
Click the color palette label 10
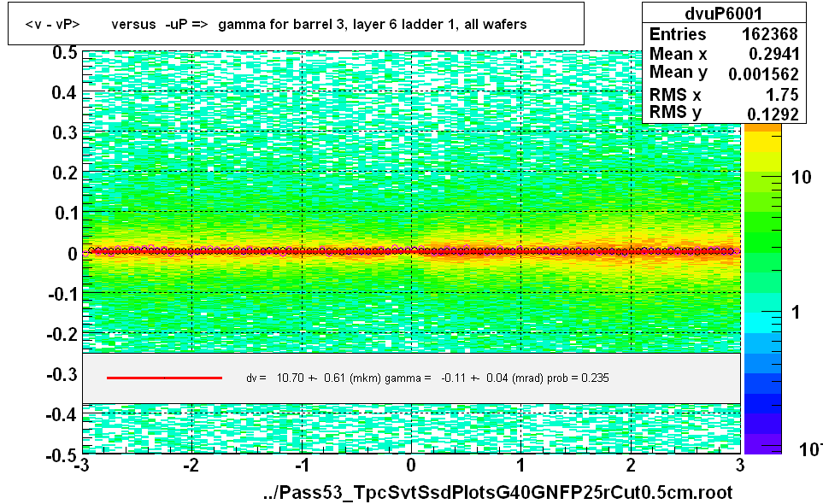[x=801, y=178]
